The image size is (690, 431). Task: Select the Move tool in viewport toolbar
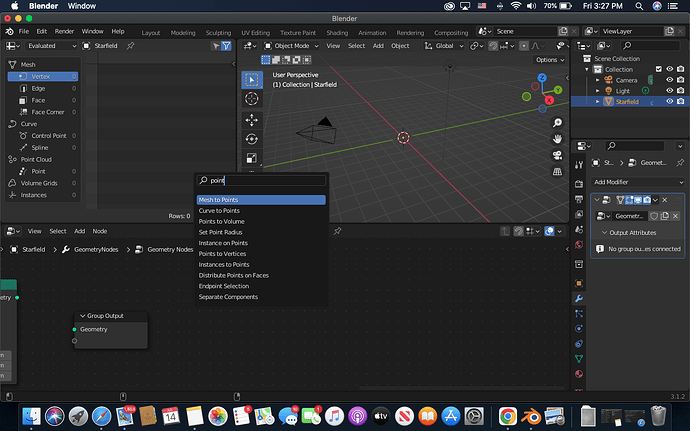click(x=252, y=120)
